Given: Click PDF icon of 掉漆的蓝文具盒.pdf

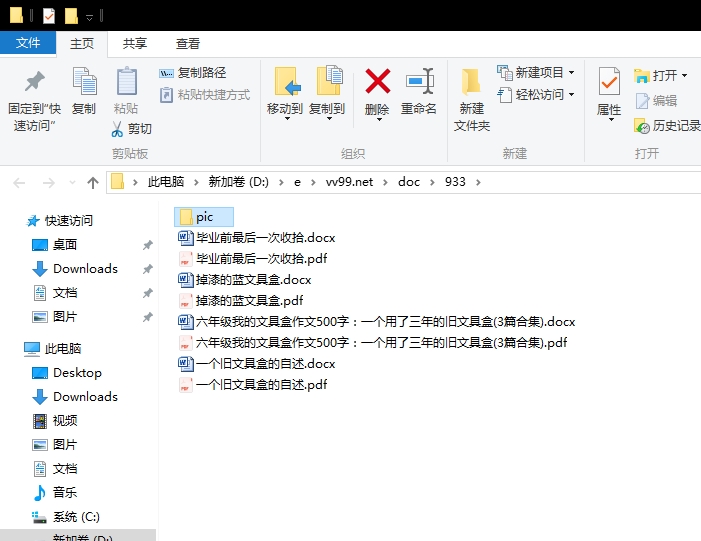Looking at the screenshot, I should 185,300.
